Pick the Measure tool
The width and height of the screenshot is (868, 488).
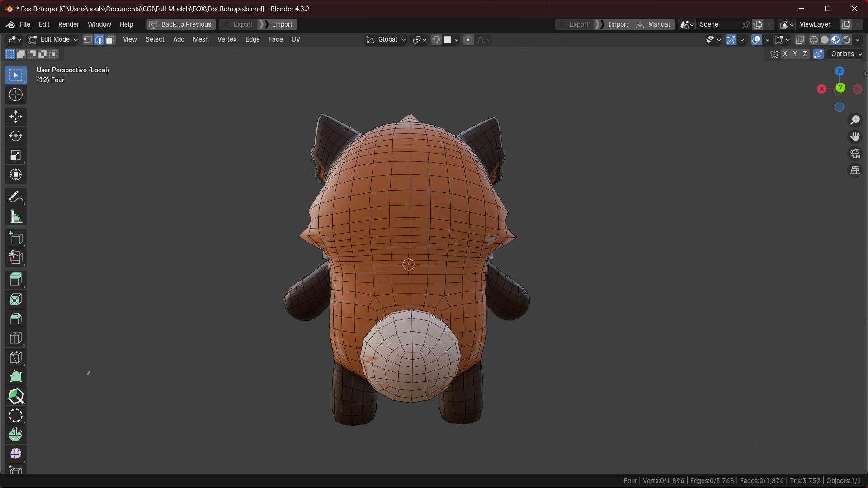tap(16, 217)
